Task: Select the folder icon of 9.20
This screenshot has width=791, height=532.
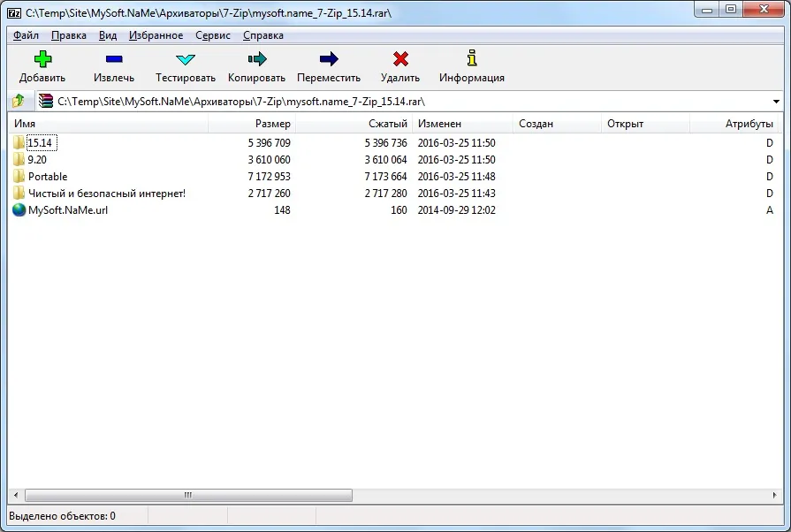Action: coord(19,159)
